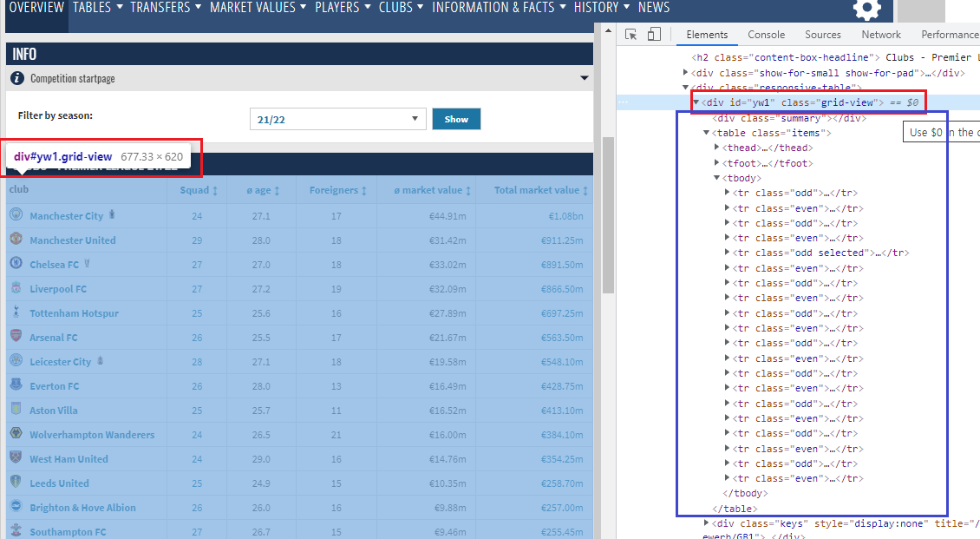Image resolution: width=980 pixels, height=539 pixels.
Task: Sort table by ø age column
Action: tap(263, 190)
